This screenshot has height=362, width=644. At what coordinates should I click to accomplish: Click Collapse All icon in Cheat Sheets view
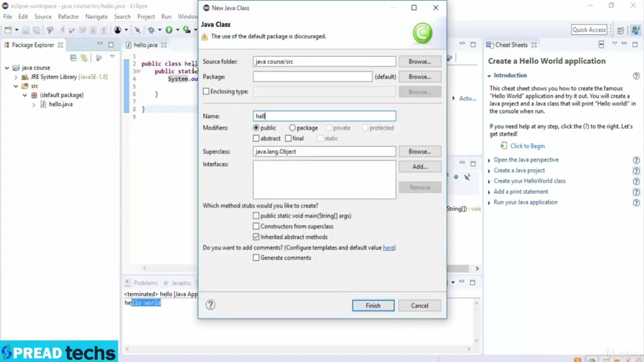tap(601, 44)
